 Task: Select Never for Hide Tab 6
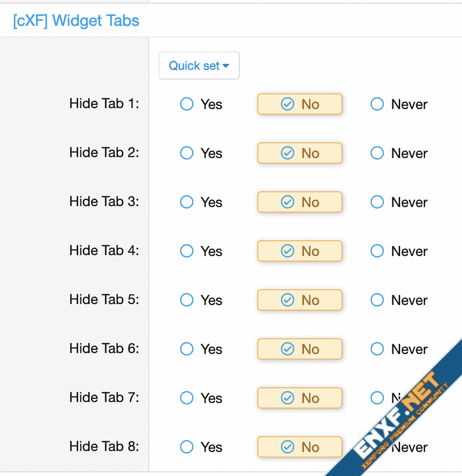(377, 349)
